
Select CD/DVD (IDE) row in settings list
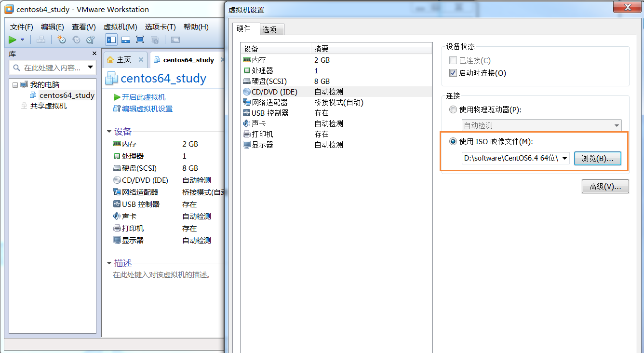click(336, 92)
